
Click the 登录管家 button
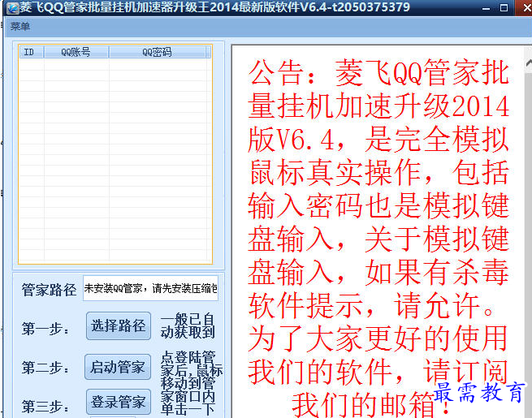118,402
